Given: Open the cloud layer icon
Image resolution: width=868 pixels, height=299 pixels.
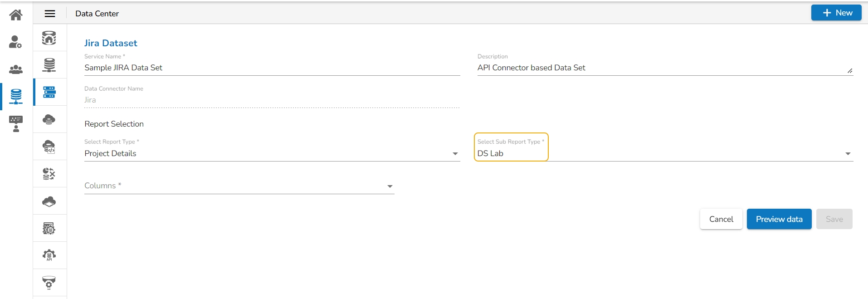Looking at the screenshot, I should [49, 201].
